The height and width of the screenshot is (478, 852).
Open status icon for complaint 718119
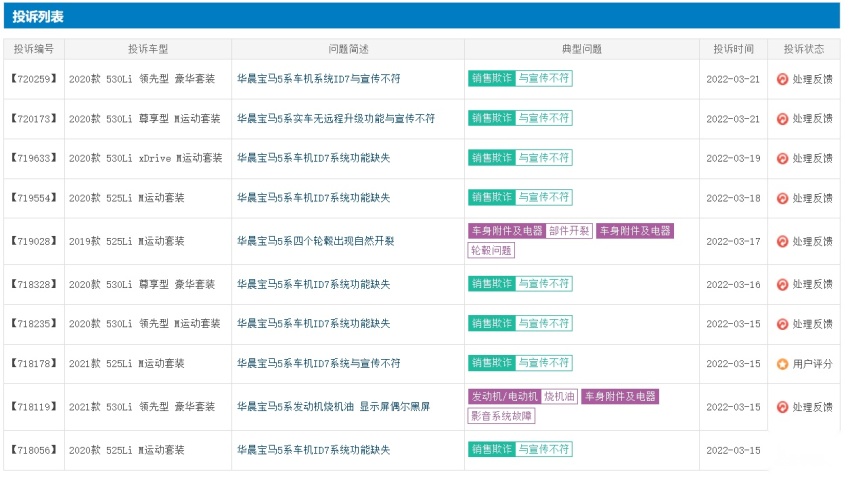click(782, 407)
